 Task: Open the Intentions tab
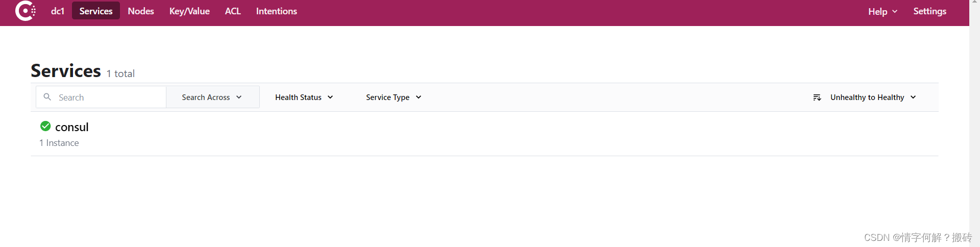(277, 11)
